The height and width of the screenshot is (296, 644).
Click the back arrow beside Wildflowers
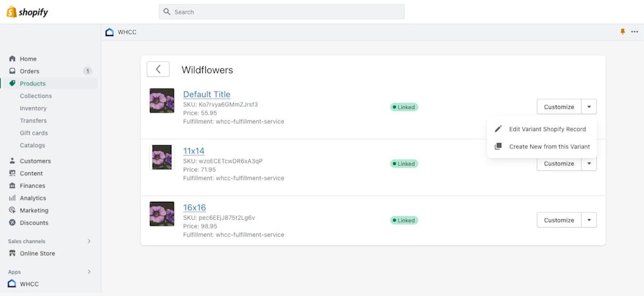[158, 70]
